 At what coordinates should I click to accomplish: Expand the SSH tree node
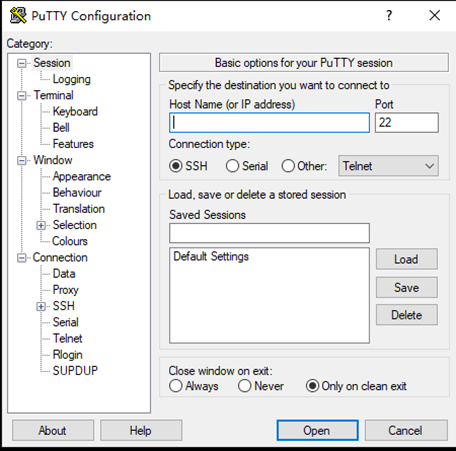pyautogui.click(x=41, y=306)
